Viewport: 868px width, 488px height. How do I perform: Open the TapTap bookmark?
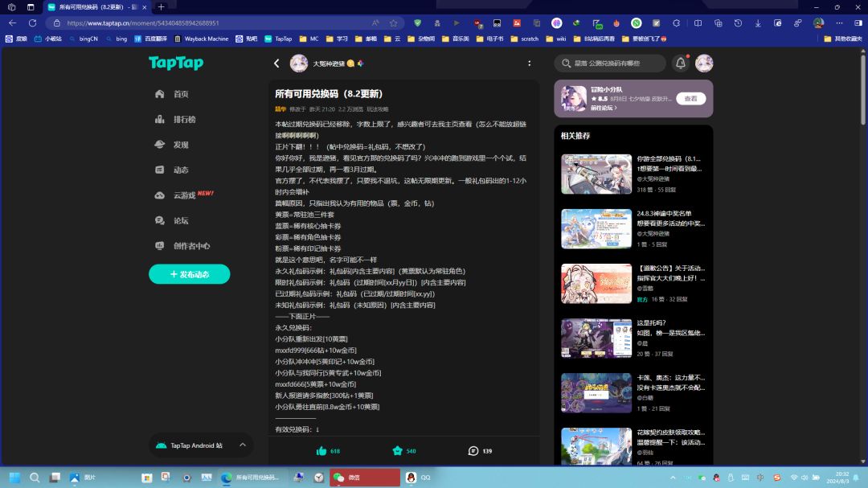point(278,39)
